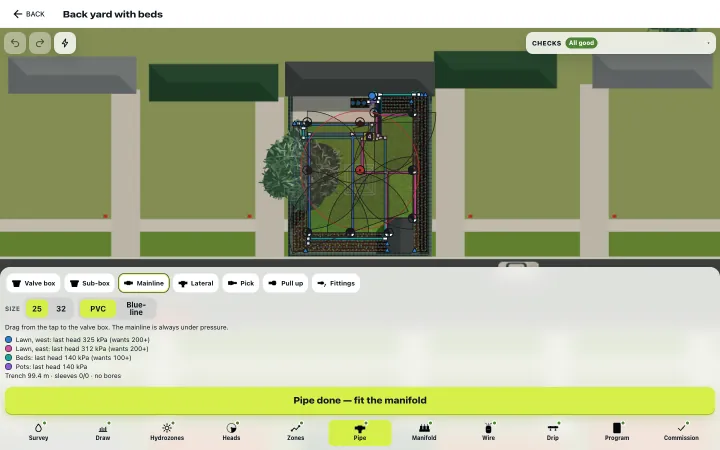Select the Sub-box tool
Screen dimensions: 720x450
click(x=90, y=283)
